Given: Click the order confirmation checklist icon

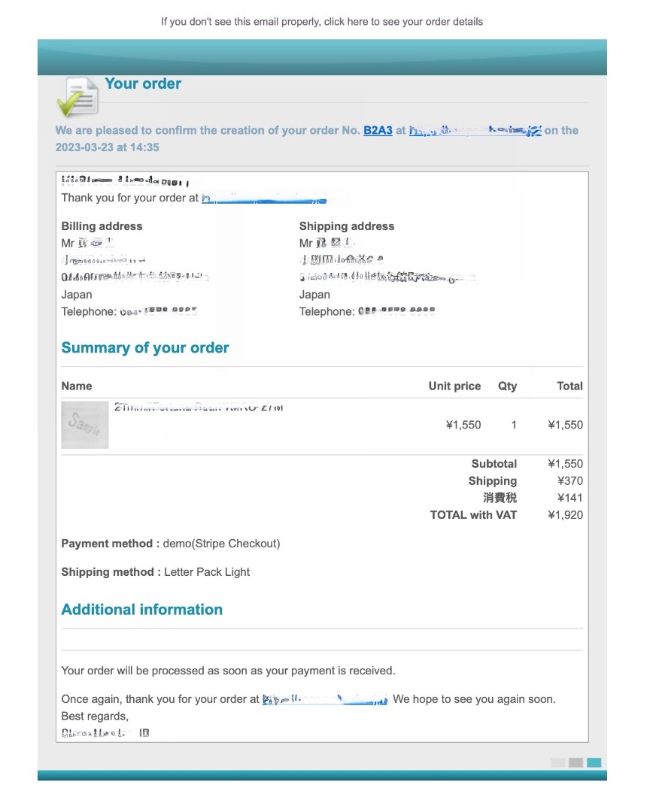Looking at the screenshot, I should tap(77, 97).
